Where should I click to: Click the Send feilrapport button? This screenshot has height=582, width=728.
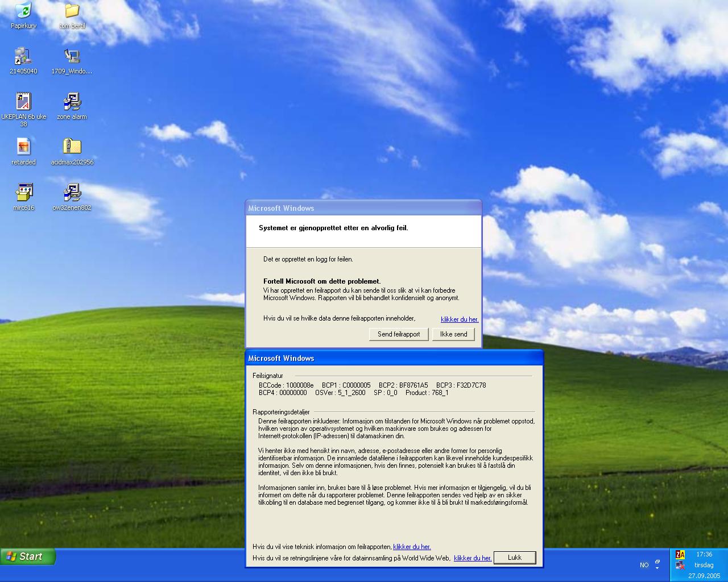pyautogui.click(x=399, y=334)
